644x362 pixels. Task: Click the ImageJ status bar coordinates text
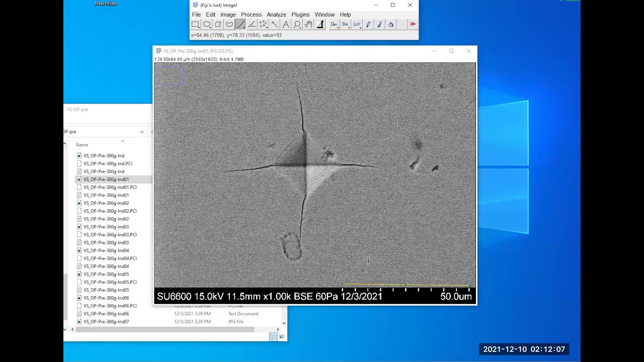(x=236, y=35)
